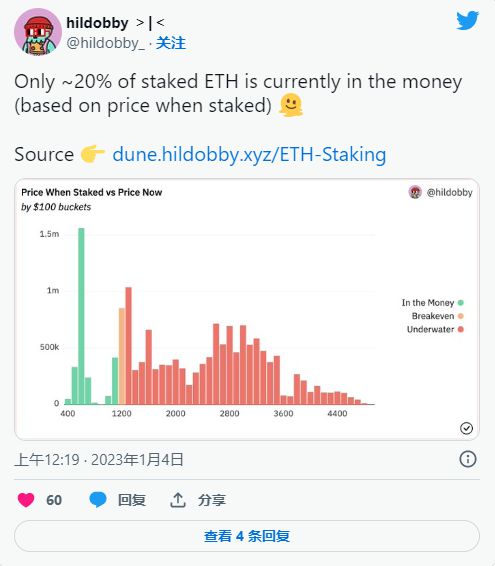Screen dimensions: 495x566
Task: Click the hildobby display name
Action: tap(97, 23)
